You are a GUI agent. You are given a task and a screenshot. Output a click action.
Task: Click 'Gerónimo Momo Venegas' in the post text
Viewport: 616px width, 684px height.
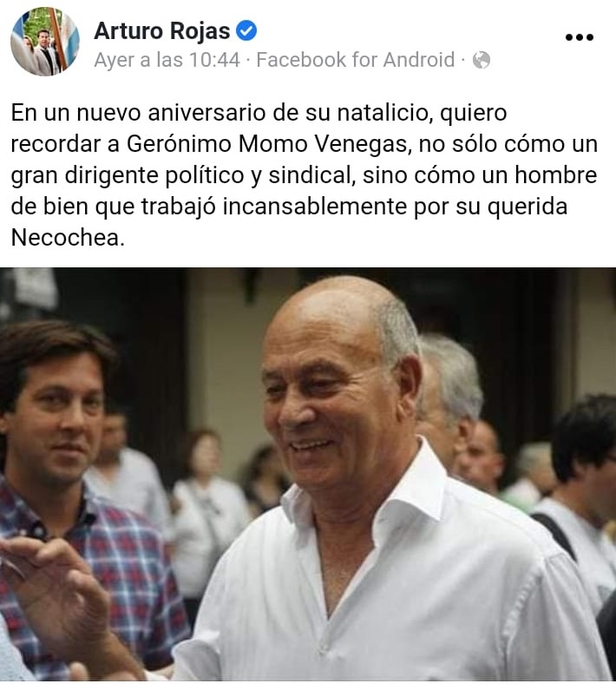267,144
